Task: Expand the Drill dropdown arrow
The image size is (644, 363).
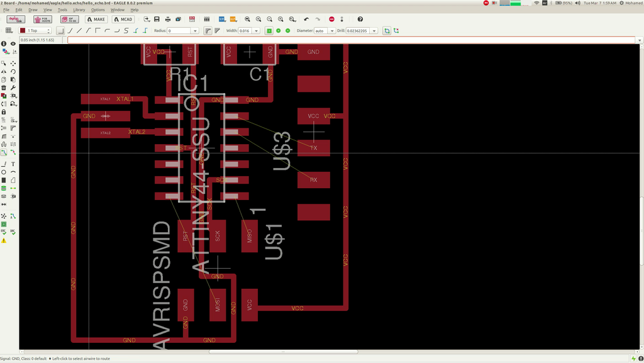Action: coord(374,31)
